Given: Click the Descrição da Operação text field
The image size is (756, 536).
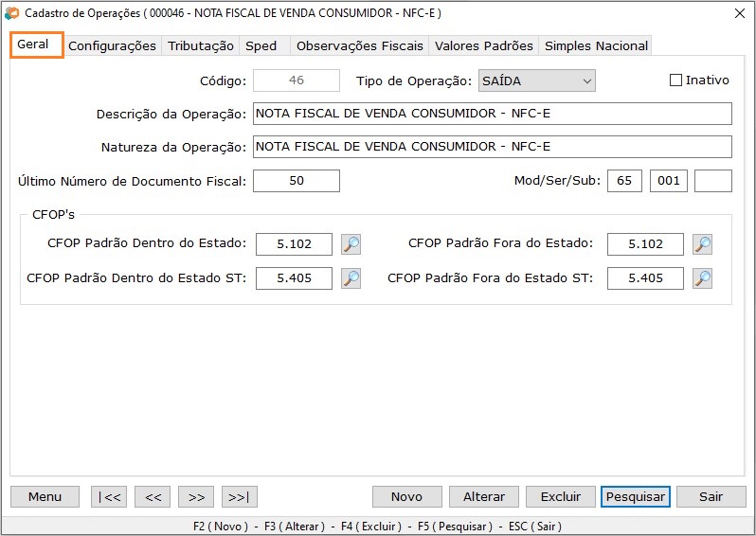Looking at the screenshot, I should (x=492, y=114).
